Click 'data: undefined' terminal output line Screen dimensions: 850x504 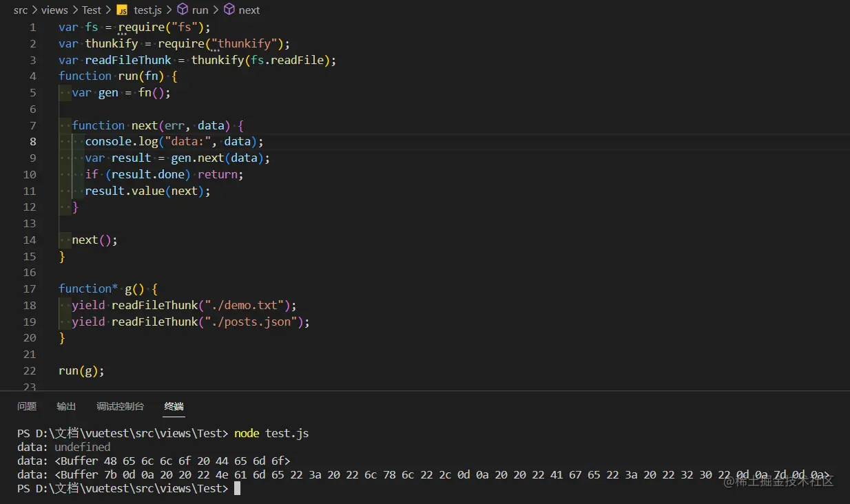pos(64,448)
